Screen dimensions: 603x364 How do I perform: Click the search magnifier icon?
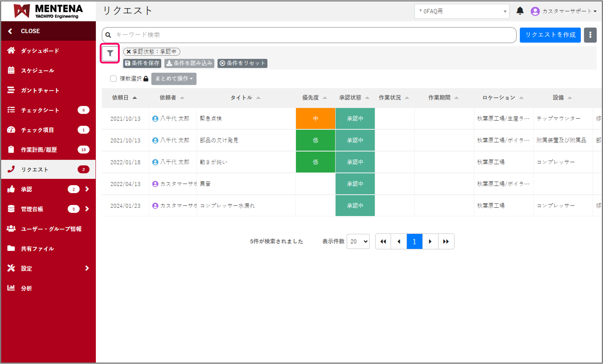coord(108,35)
